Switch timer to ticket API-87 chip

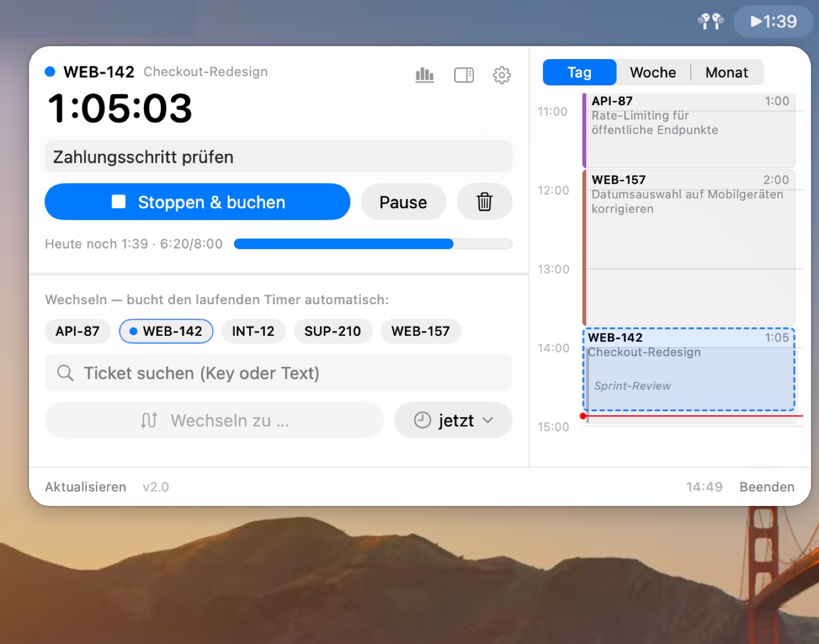(x=77, y=331)
